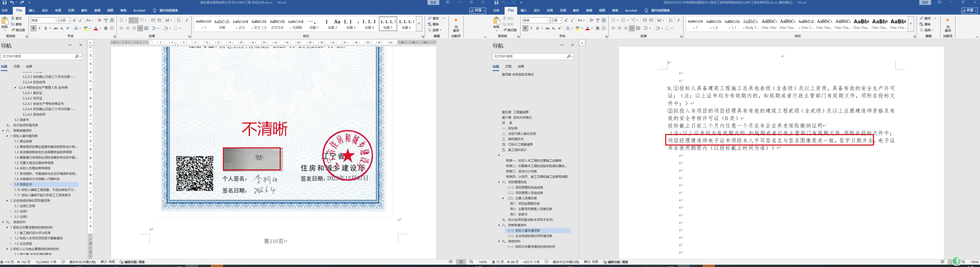
Task: Apply superscript in left Word window
Action: tap(68, 28)
